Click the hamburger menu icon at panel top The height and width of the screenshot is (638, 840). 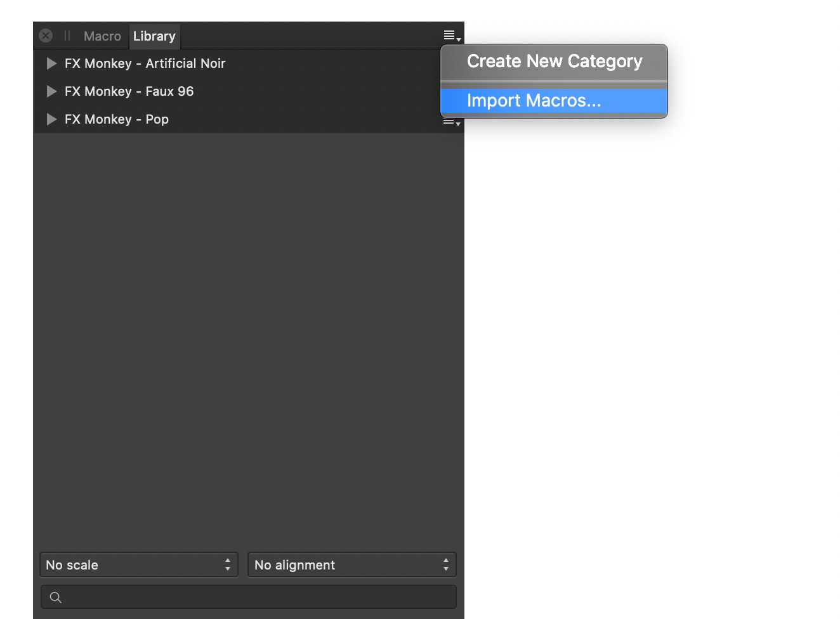click(x=449, y=36)
